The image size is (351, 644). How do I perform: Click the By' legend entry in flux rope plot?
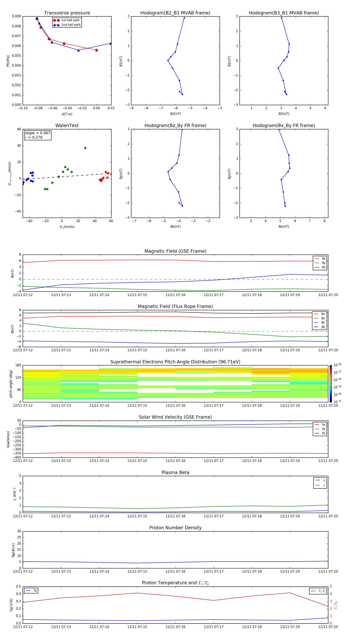320,318
